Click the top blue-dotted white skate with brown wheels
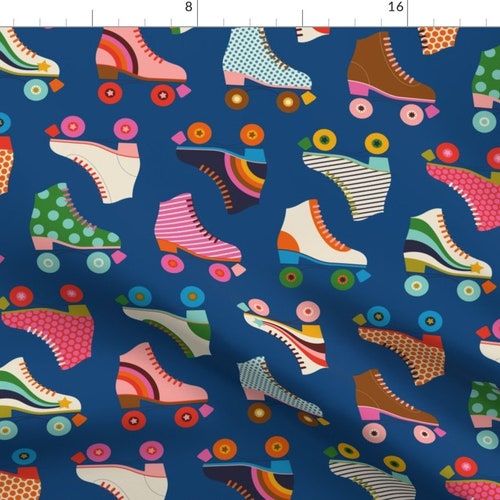The height and width of the screenshot is (500, 500). click(x=268, y=68)
